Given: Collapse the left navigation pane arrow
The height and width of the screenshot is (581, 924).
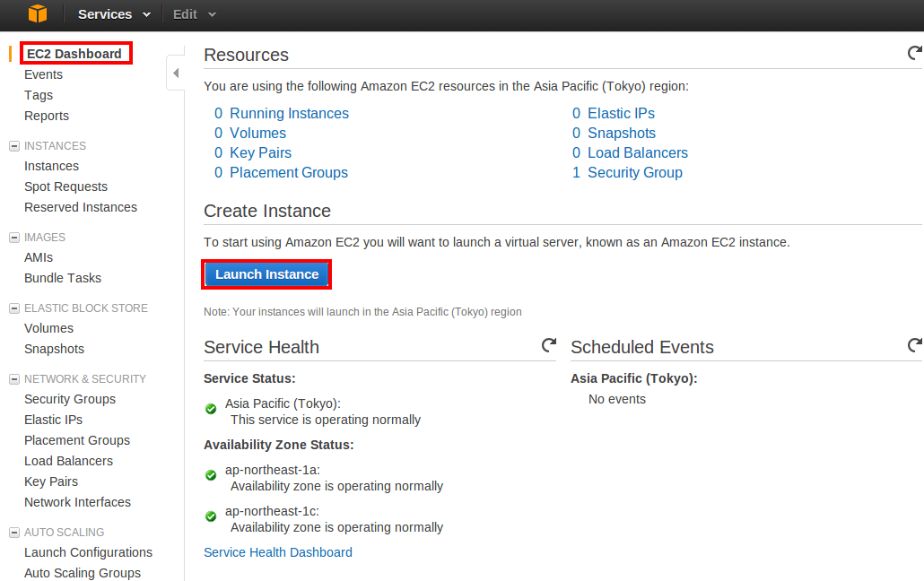Looking at the screenshot, I should pos(176,73).
